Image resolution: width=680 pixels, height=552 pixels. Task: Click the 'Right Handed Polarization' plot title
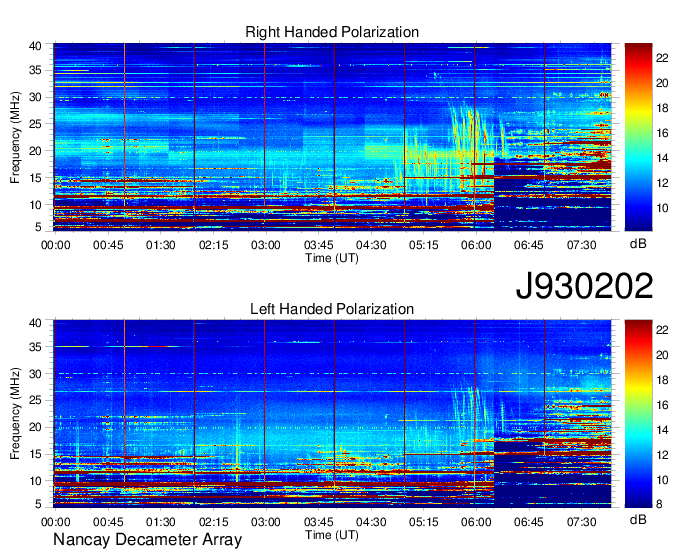(332, 32)
